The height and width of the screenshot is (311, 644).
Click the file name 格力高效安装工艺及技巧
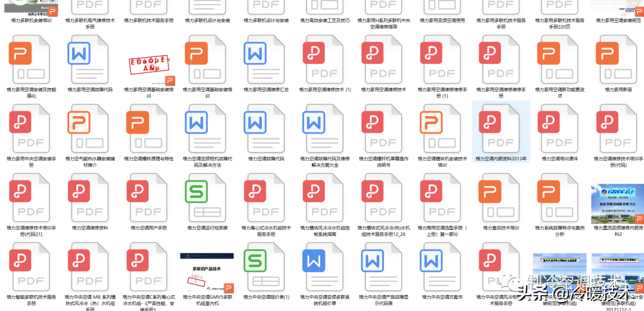click(325, 20)
